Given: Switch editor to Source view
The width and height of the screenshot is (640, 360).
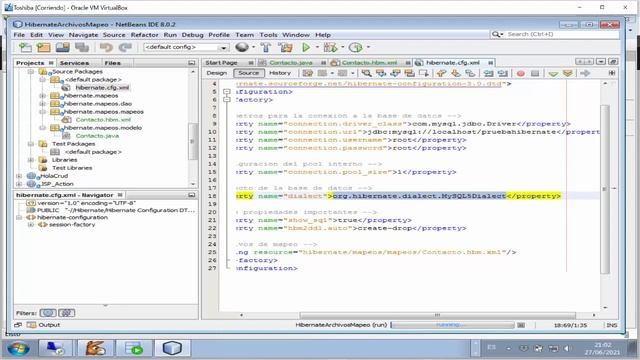Looking at the screenshot, I should [249, 73].
